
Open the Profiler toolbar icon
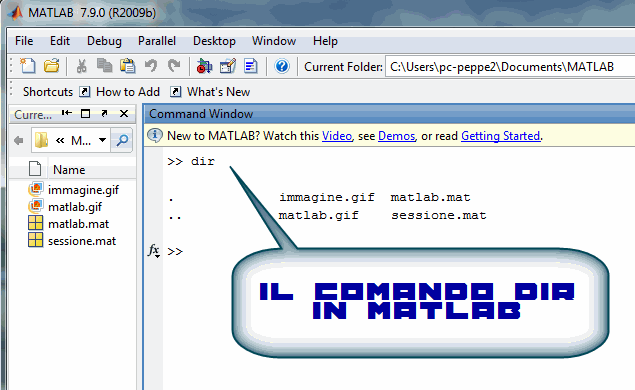(x=251, y=66)
